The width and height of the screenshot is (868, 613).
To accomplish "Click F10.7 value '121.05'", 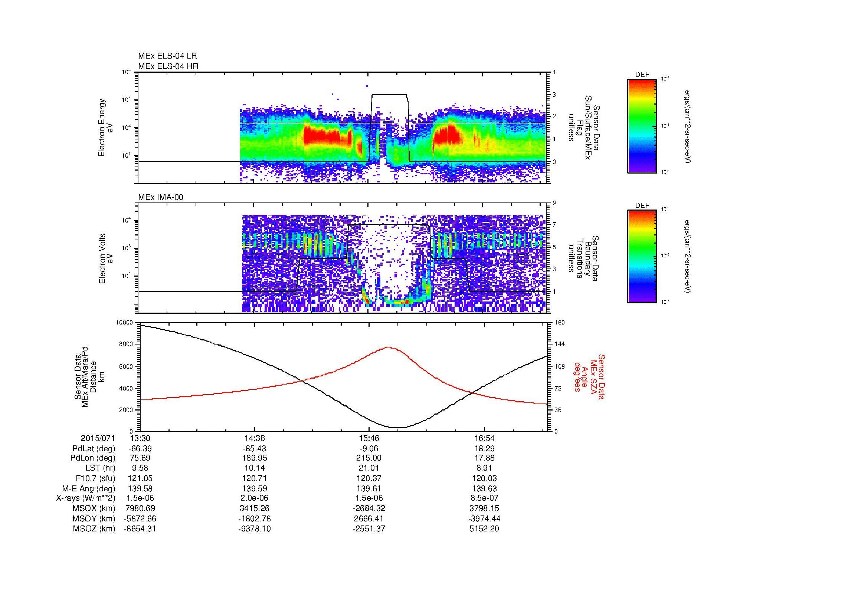I will (x=140, y=478).
